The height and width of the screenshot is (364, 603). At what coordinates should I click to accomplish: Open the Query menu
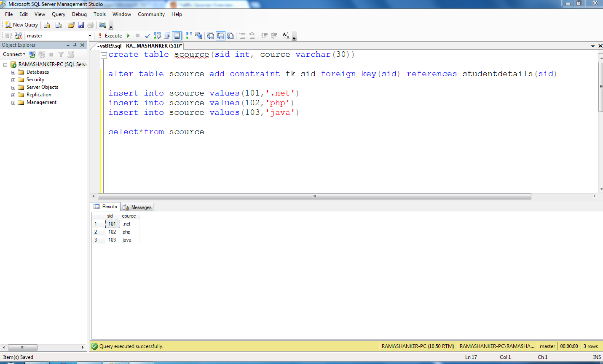tap(58, 14)
